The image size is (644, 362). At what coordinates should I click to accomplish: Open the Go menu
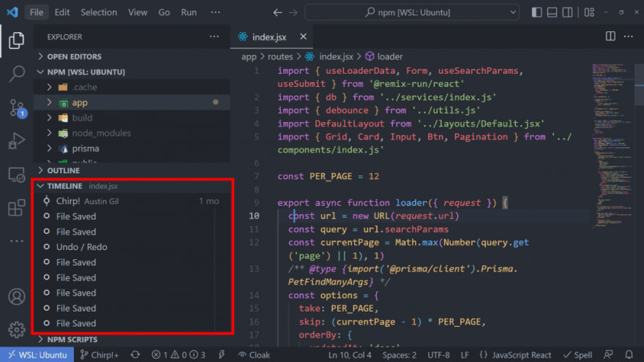point(164,12)
